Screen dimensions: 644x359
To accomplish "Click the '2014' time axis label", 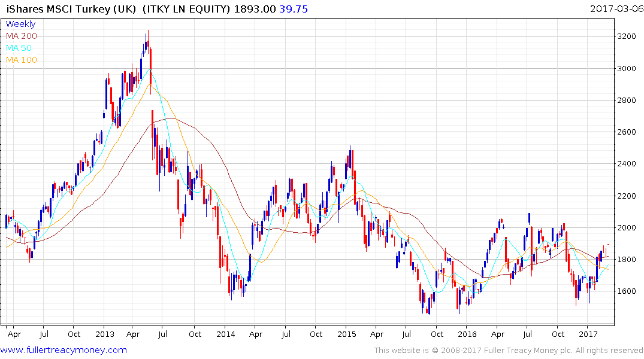I will [226, 334].
